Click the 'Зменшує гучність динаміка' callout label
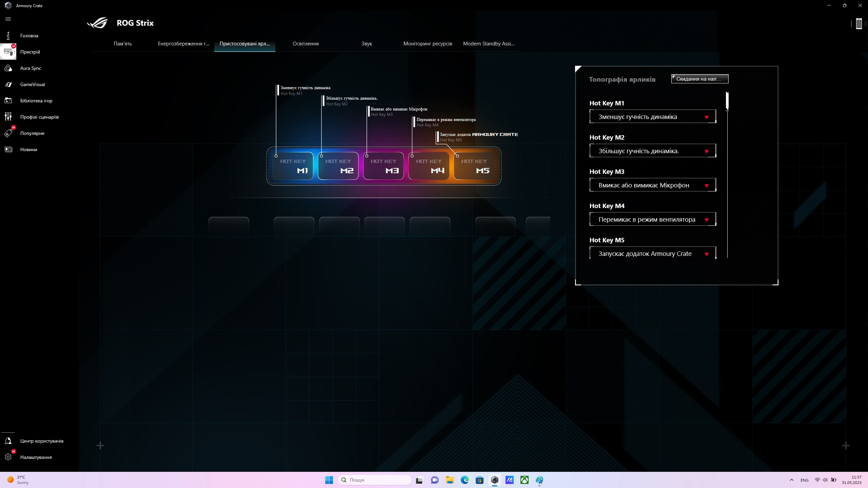 [305, 88]
